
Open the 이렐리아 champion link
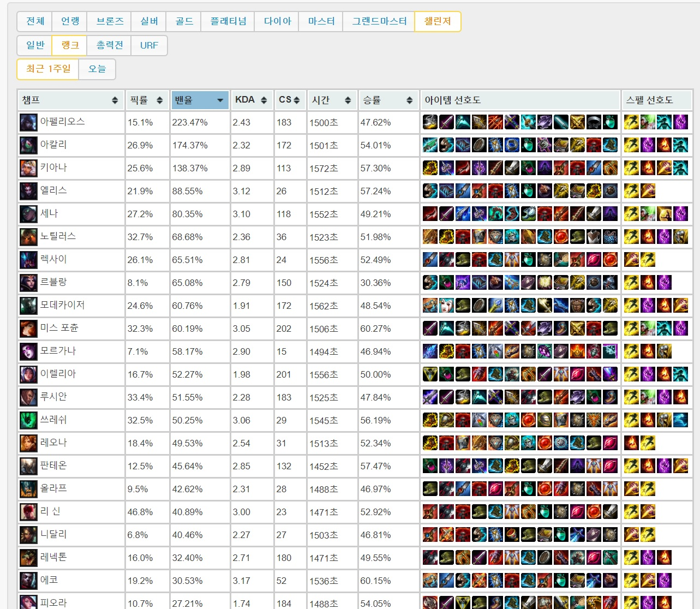58,374
